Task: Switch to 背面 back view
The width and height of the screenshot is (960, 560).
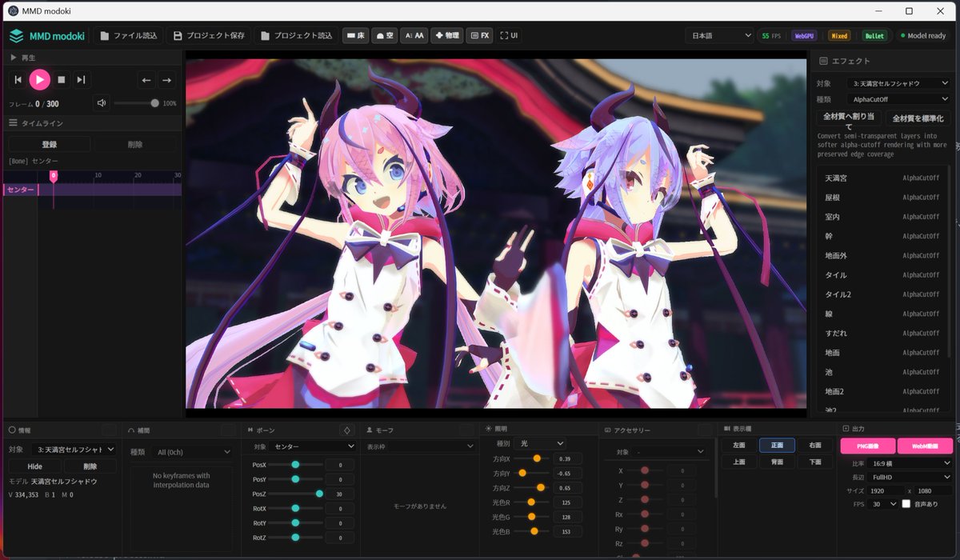Action: click(x=777, y=462)
